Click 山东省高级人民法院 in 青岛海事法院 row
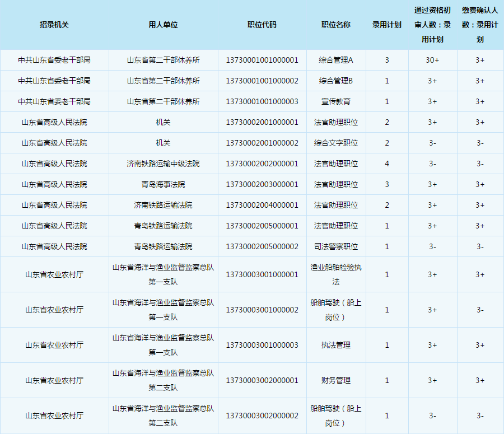Screen dimensions: 504x434 coord(54,185)
